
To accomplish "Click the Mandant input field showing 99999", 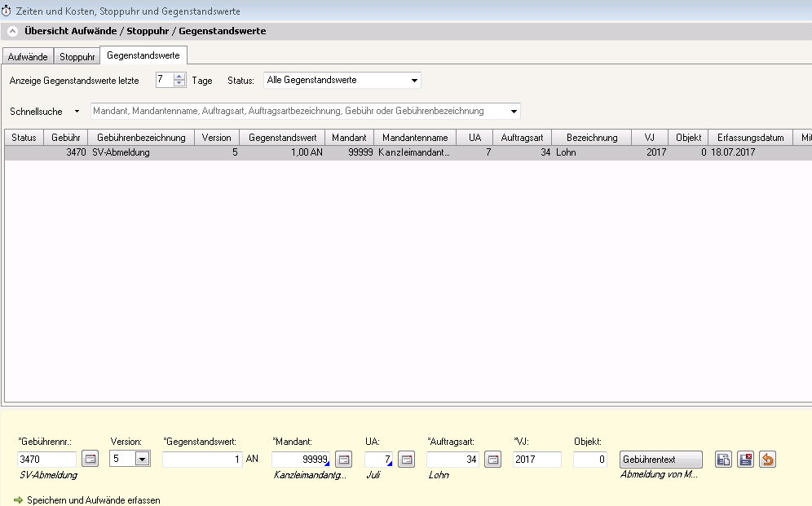I will point(301,460).
